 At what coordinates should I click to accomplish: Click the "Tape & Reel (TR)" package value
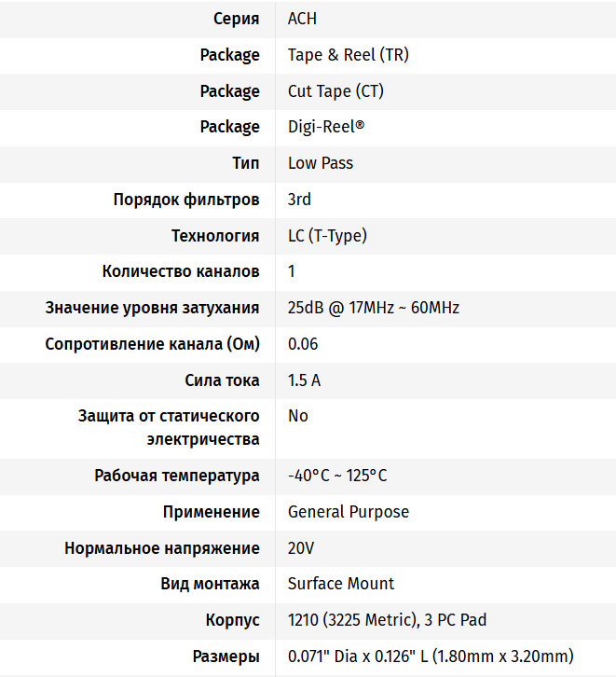pyautogui.click(x=348, y=55)
